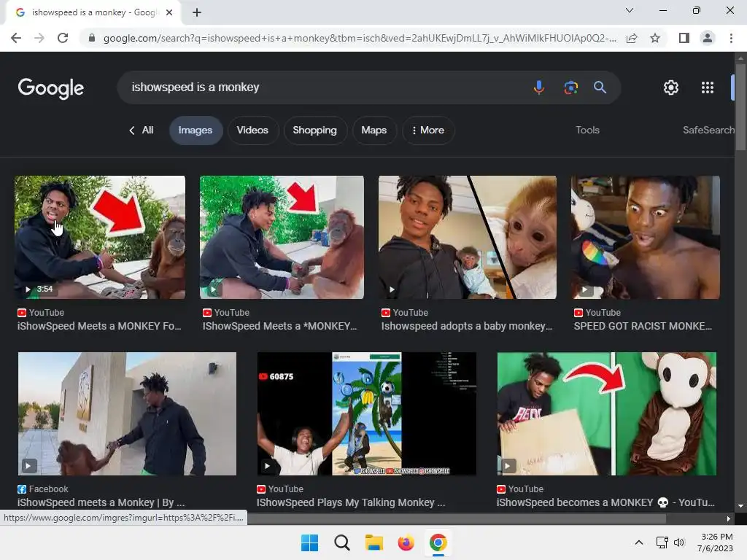Screen dimensions: 747x560
Task: Open Chrome's three-dot menu
Action: (x=731, y=38)
